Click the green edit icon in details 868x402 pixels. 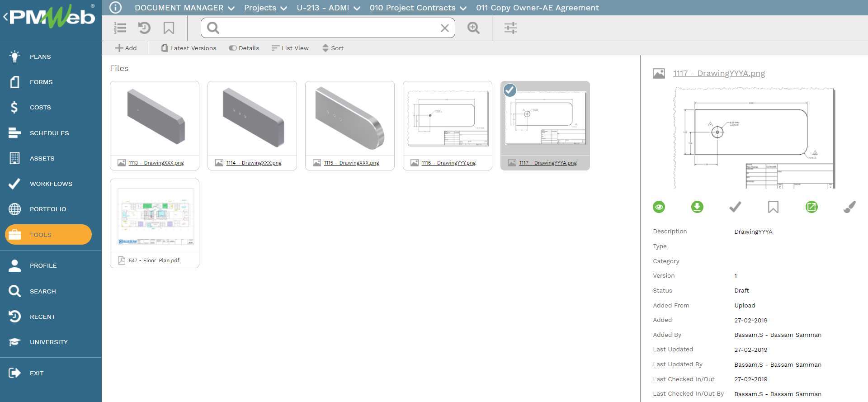pos(811,207)
